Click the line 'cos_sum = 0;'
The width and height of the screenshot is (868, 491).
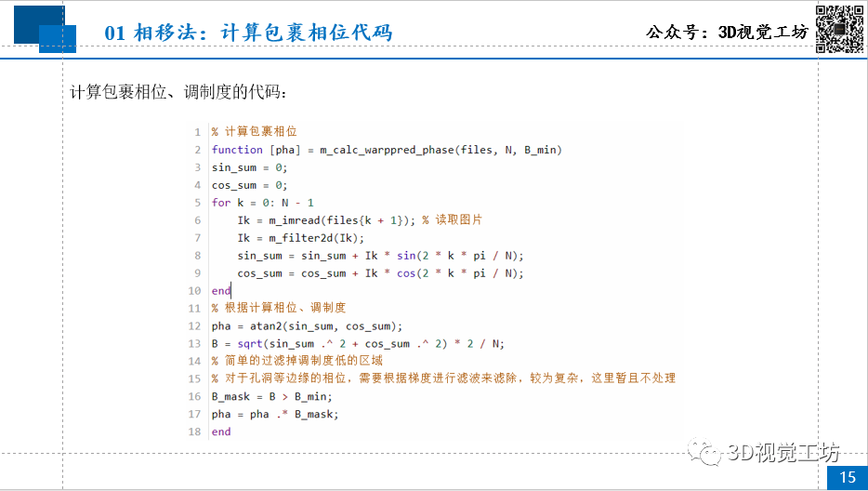250,185
